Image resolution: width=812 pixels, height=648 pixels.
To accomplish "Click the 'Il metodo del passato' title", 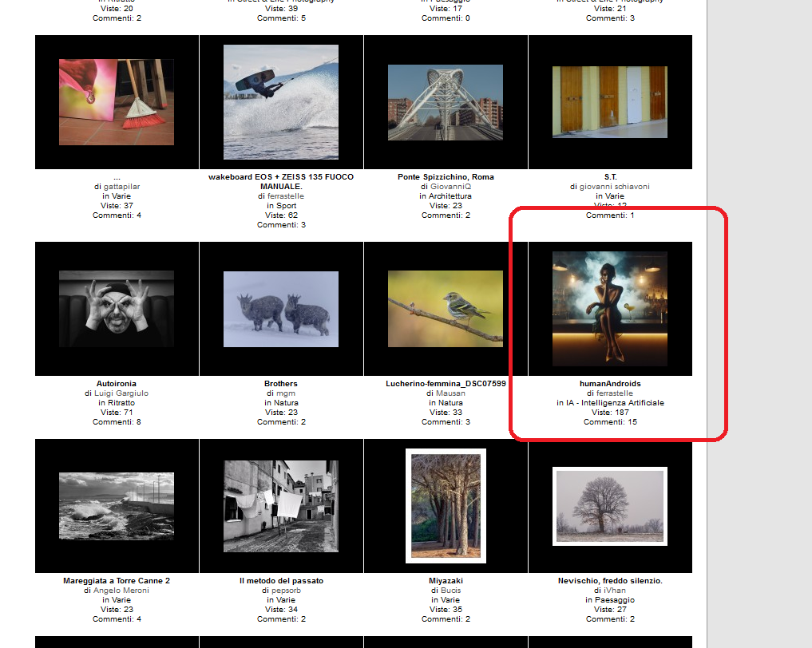I will tap(281, 581).
